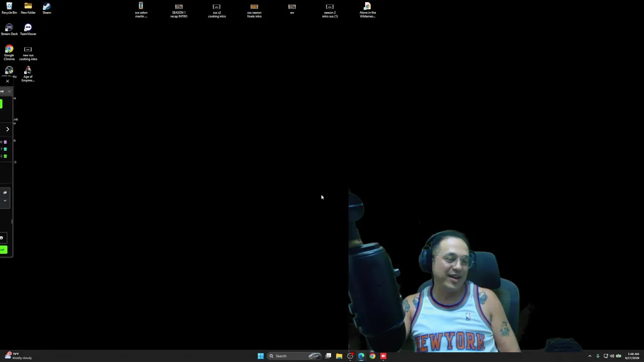The width and height of the screenshot is (644, 362).
Task: Open the emoji picker in side panel
Action: point(2,238)
